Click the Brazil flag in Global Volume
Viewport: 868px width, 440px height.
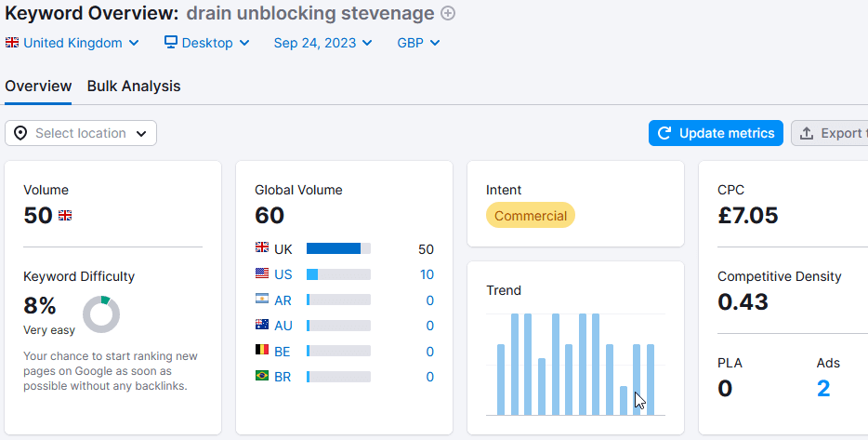pyautogui.click(x=262, y=377)
